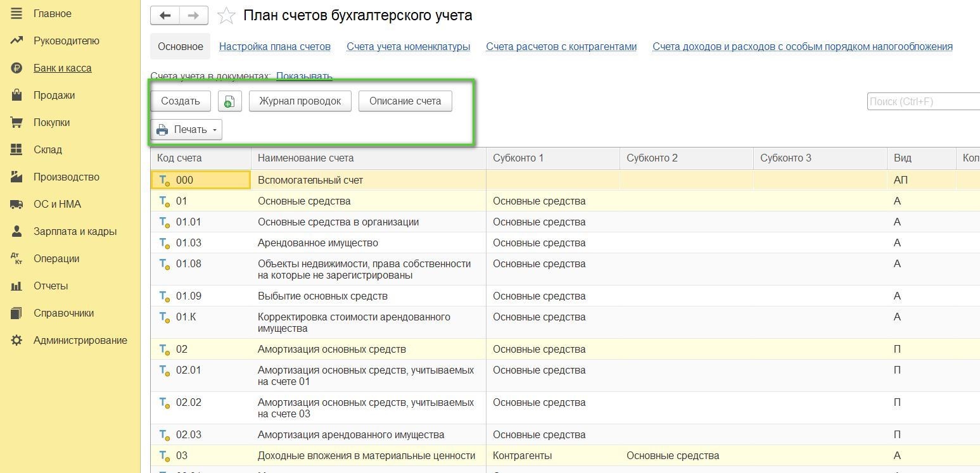Open the Продажи shopping bag section
The image size is (980, 473).
16,96
